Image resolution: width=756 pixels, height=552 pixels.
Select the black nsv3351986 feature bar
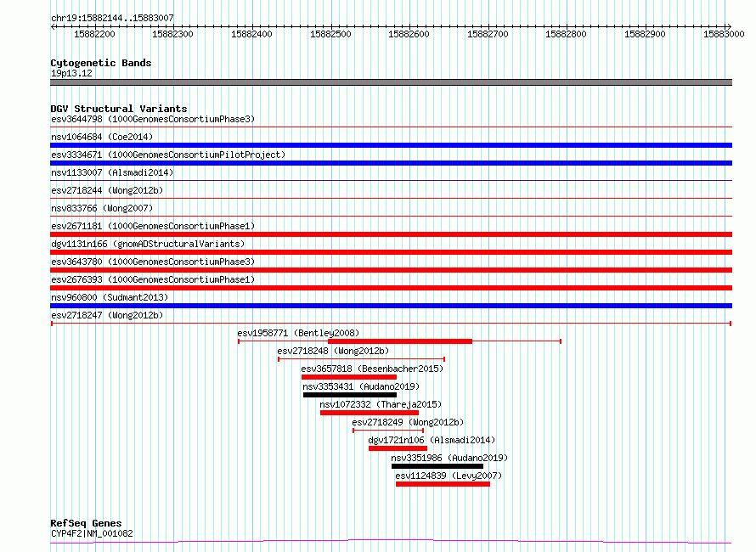(x=437, y=466)
